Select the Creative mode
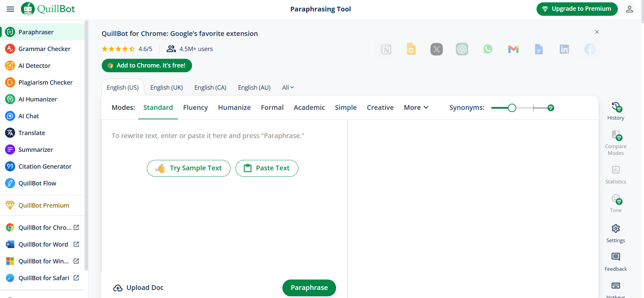Screen dimensions: 644x298 click(x=380, y=108)
